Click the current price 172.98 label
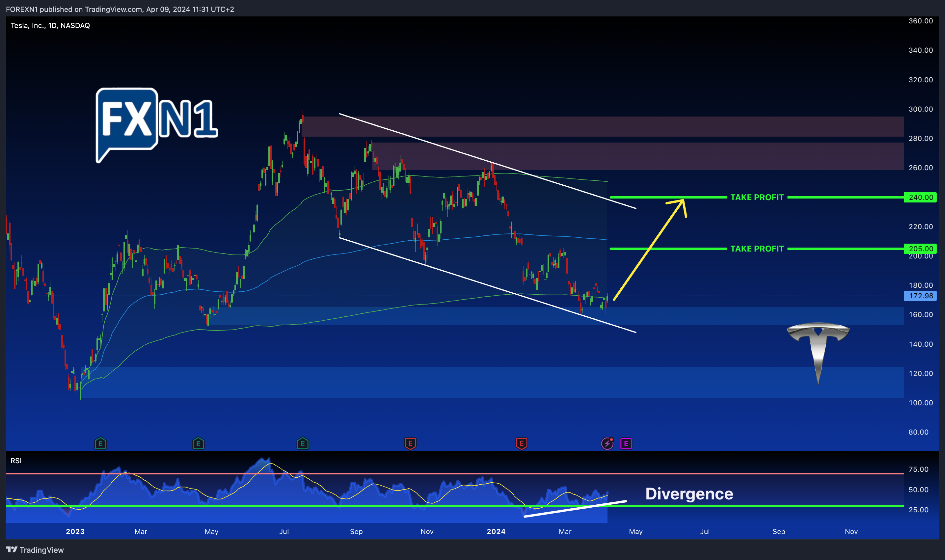This screenshot has height=560, width=945. coord(920,296)
